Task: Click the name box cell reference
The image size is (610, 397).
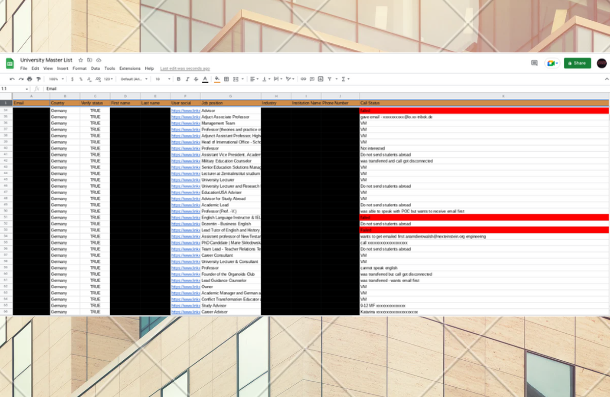Action: pos(14,89)
